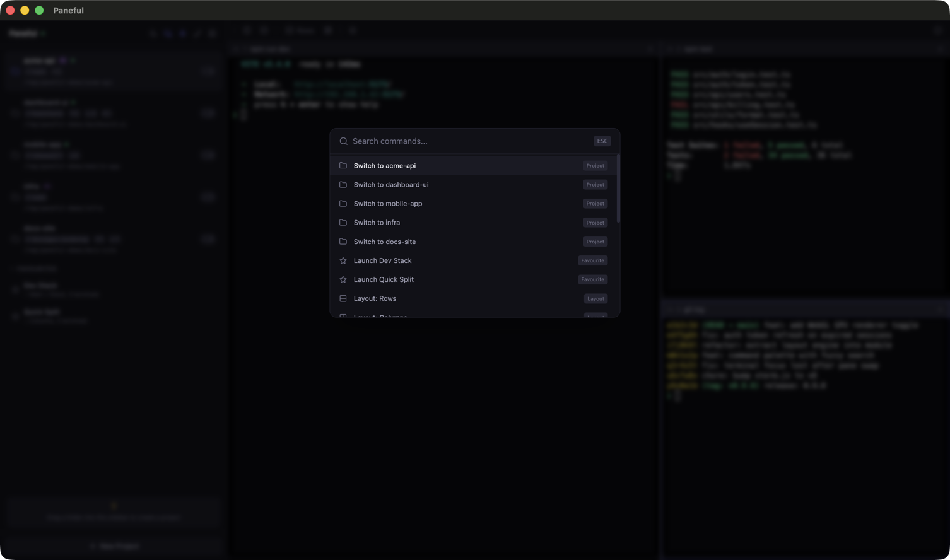Click the magnifier icon in the command palette search bar
This screenshot has width=950, height=560.
pyautogui.click(x=343, y=141)
